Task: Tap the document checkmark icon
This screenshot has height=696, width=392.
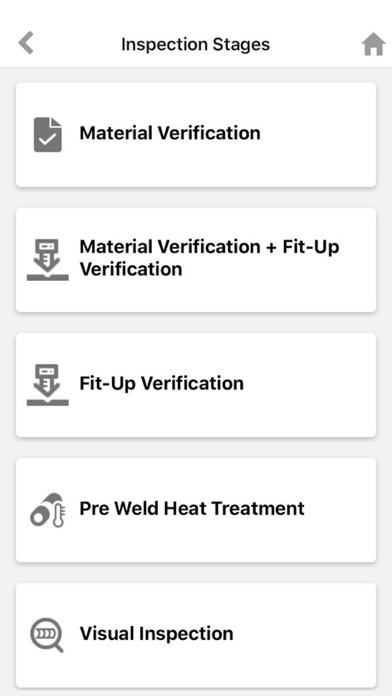Action: click(x=48, y=134)
